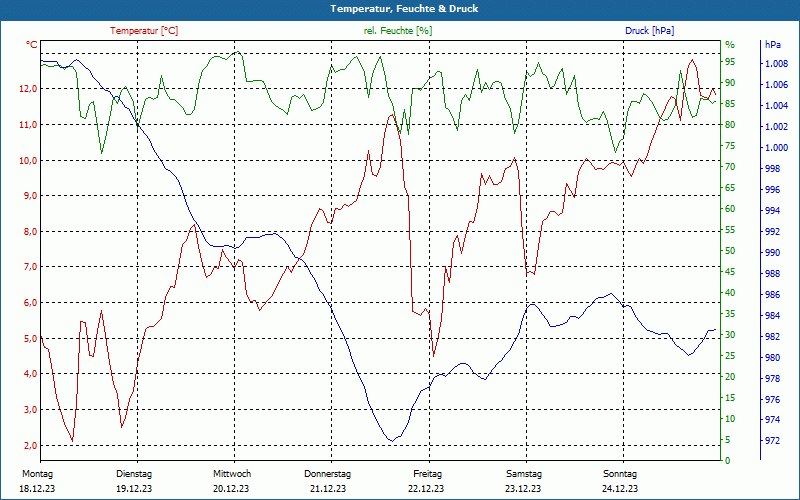Image resolution: width=800 pixels, height=500 pixels.
Task: Click the green "90" humidity axis value
Action: [730, 83]
